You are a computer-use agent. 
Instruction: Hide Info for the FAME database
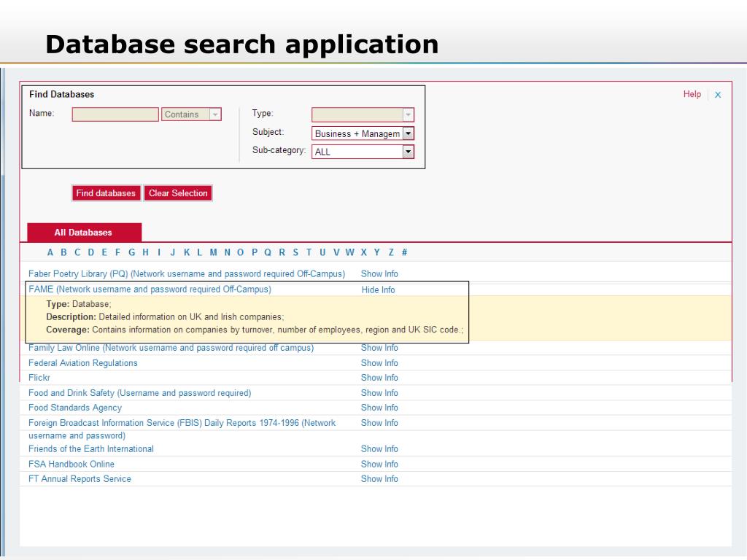click(378, 289)
